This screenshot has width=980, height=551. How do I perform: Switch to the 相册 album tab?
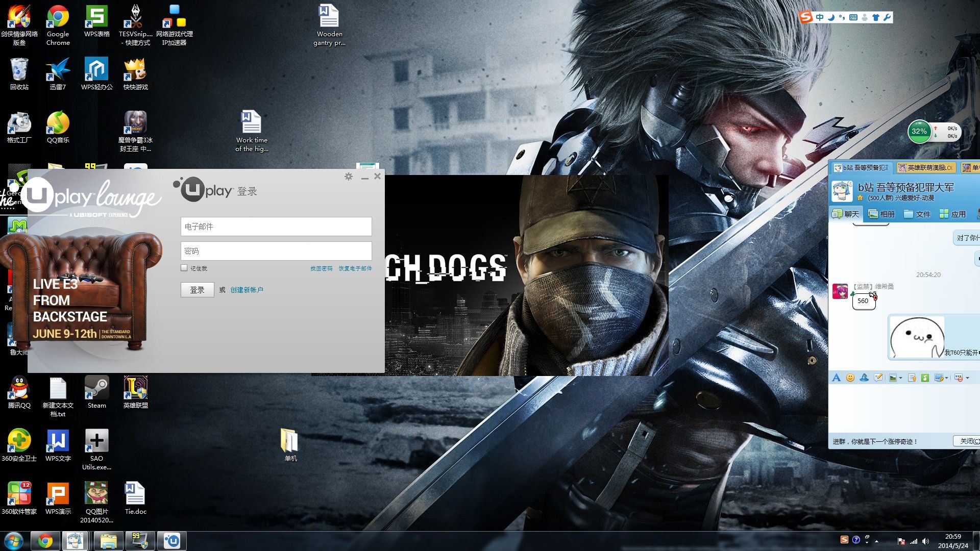click(x=881, y=214)
